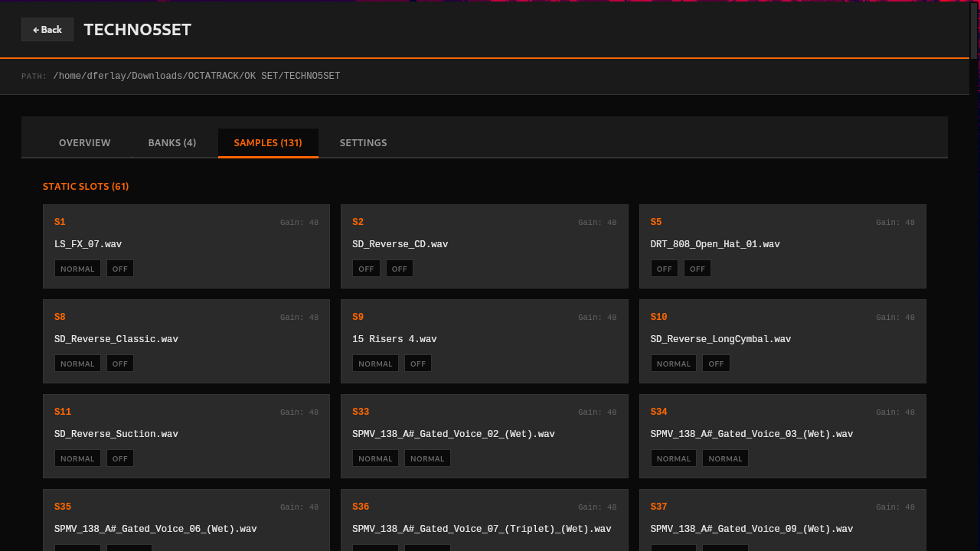Click the project path text

(x=196, y=77)
